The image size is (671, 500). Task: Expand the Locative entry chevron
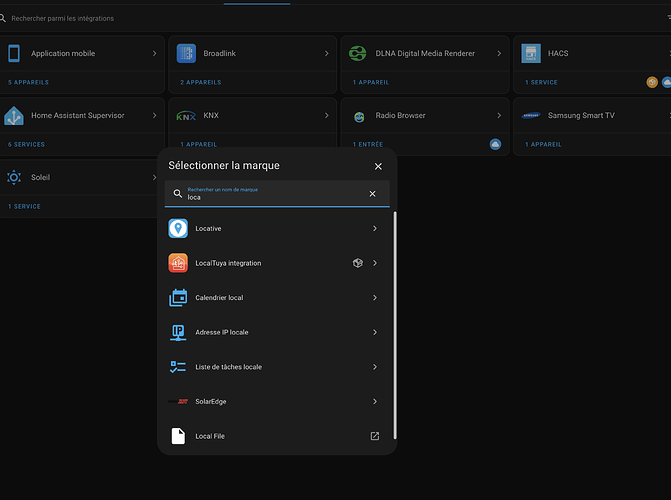coord(375,229)
